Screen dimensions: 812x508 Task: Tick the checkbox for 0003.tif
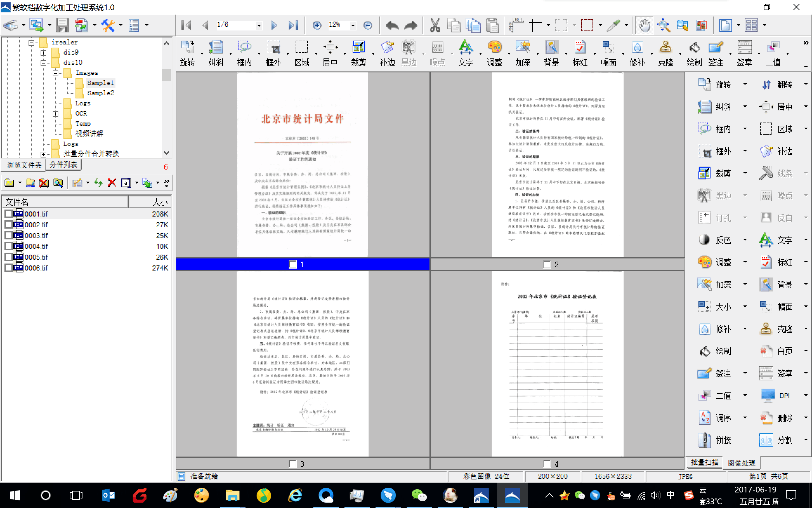8,236
